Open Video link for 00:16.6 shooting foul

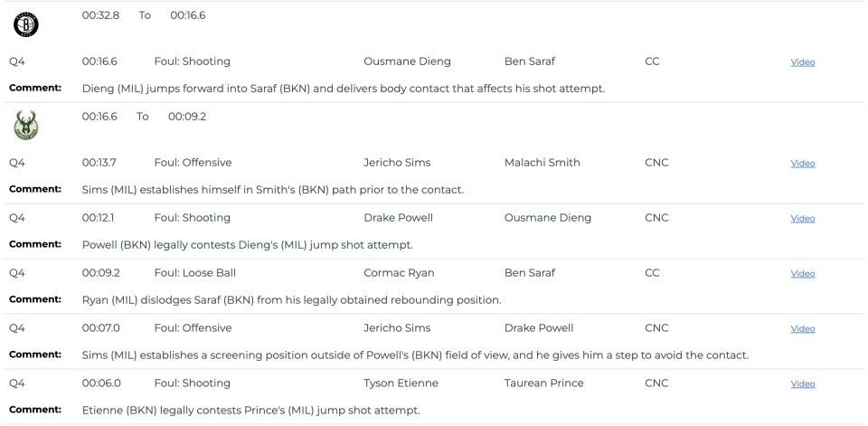pos(802,62)
